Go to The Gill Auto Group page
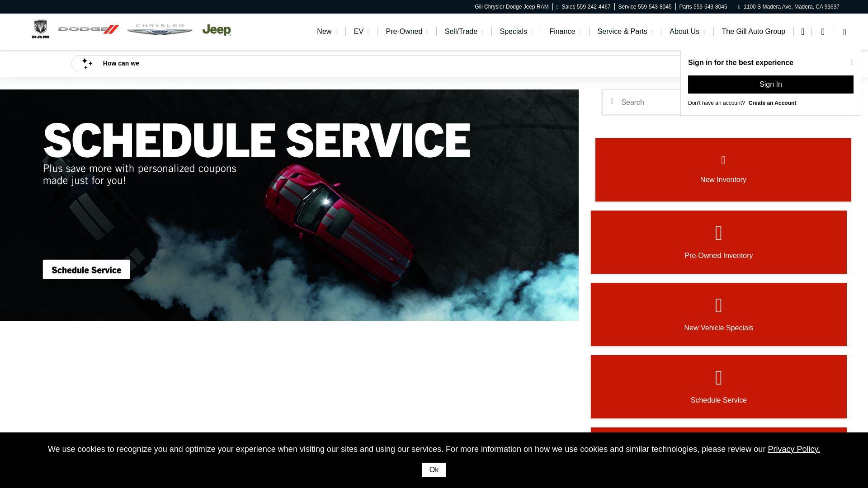The height and width of the screenshot is (488, 868). 753,32
